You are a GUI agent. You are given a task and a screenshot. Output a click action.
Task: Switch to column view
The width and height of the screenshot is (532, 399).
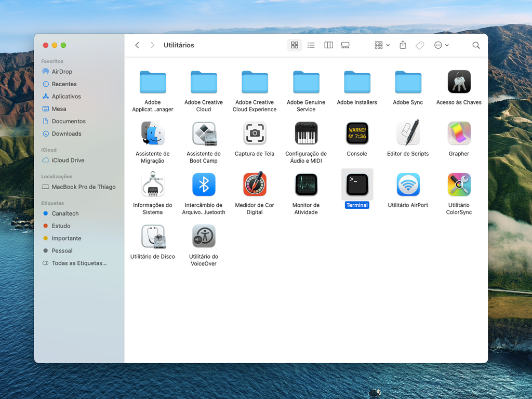click(328, 45)
